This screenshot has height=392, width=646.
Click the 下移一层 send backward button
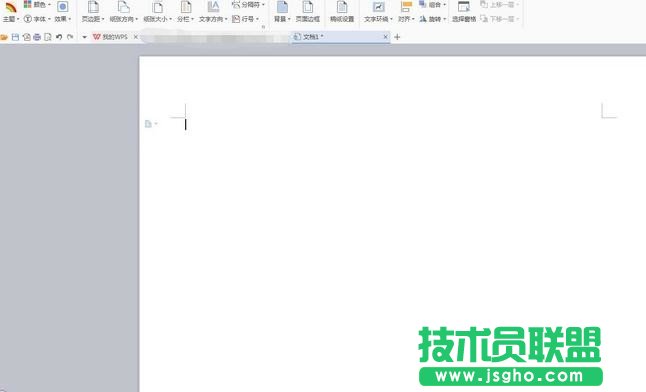(x=500, y=19)
